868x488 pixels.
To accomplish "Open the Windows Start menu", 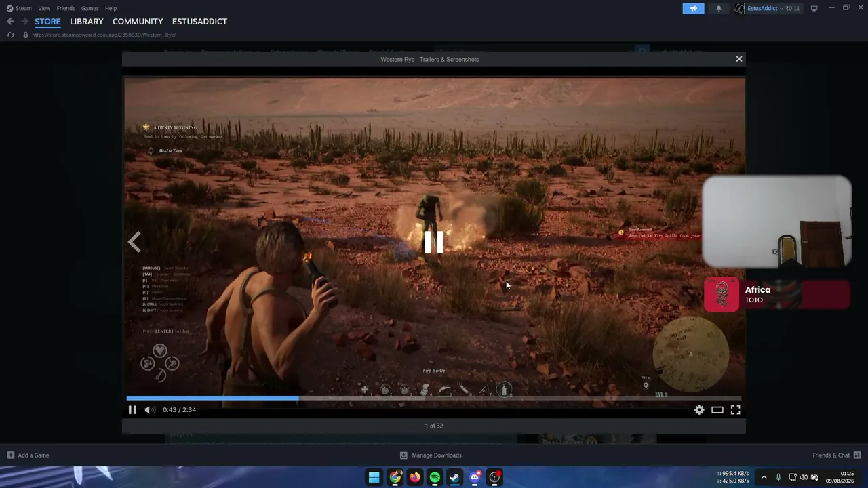I will coord(374,477).
